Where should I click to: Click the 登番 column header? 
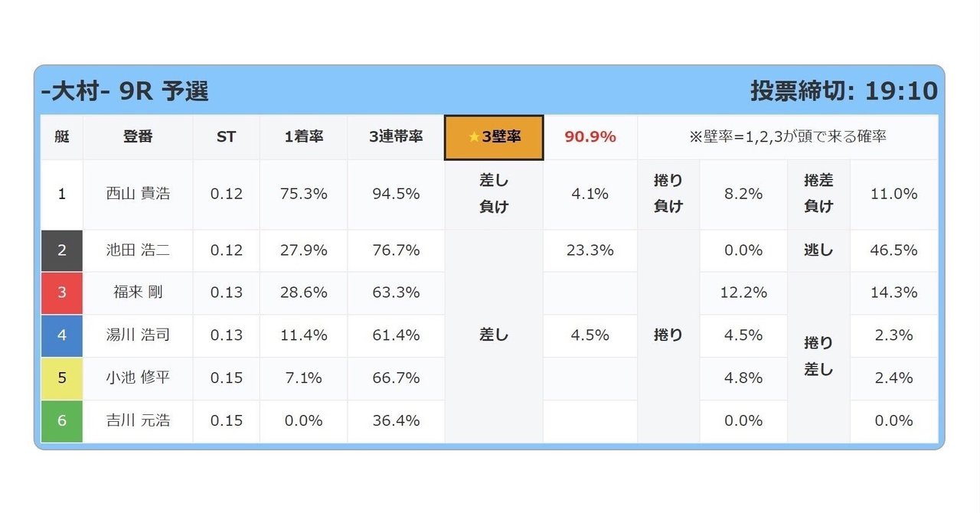click(x=138, y=137)
